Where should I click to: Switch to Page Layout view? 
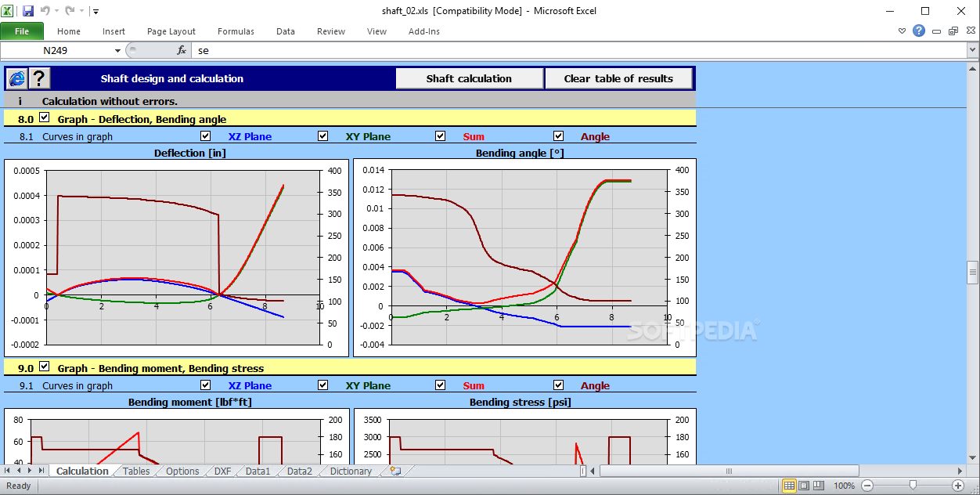[804, 486]
